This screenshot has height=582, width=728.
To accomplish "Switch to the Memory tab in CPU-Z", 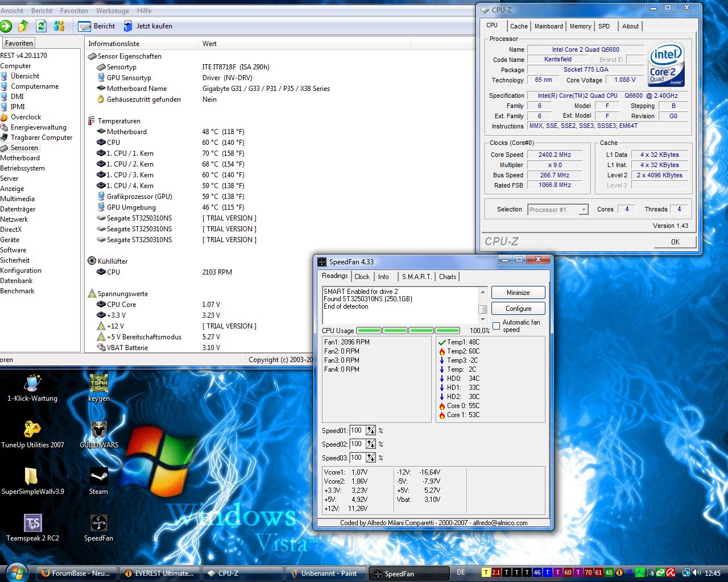I will pos(580,26).
